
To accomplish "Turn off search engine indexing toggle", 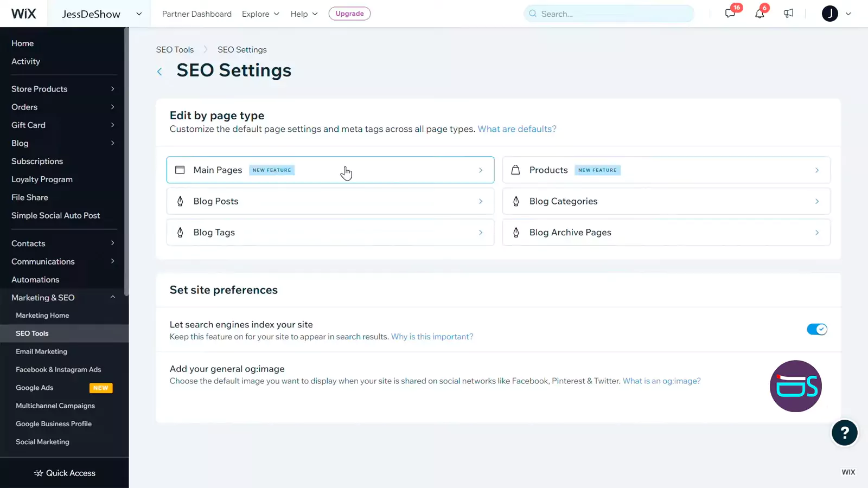I will 817,330.
